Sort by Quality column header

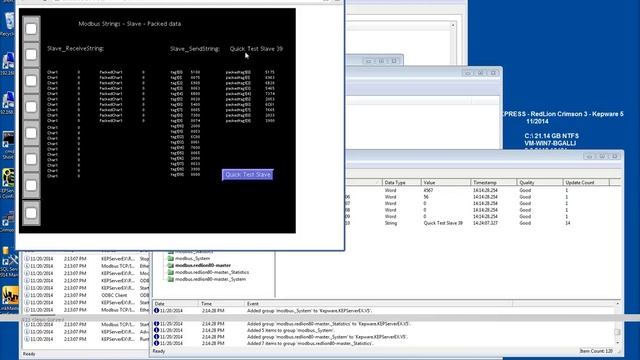click(540, 182)
